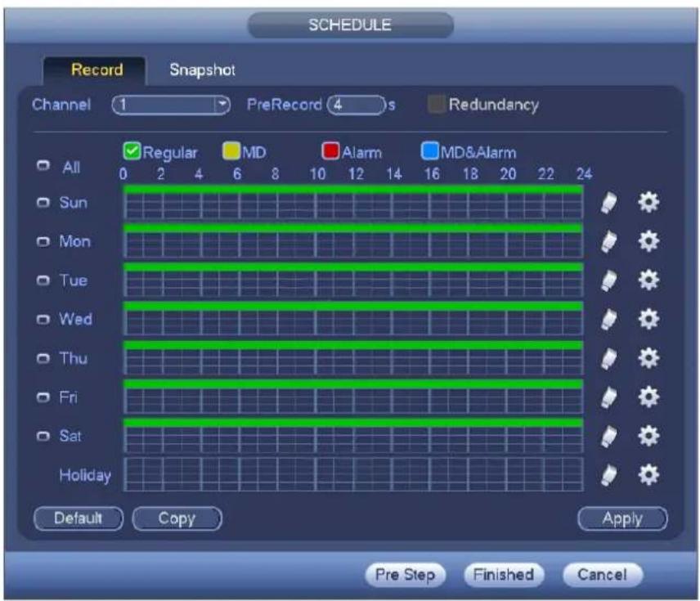This screenshot has height=601, width=700.
Task: Click the eraser icon for Sat row
Action: click(x=609, y=437)
